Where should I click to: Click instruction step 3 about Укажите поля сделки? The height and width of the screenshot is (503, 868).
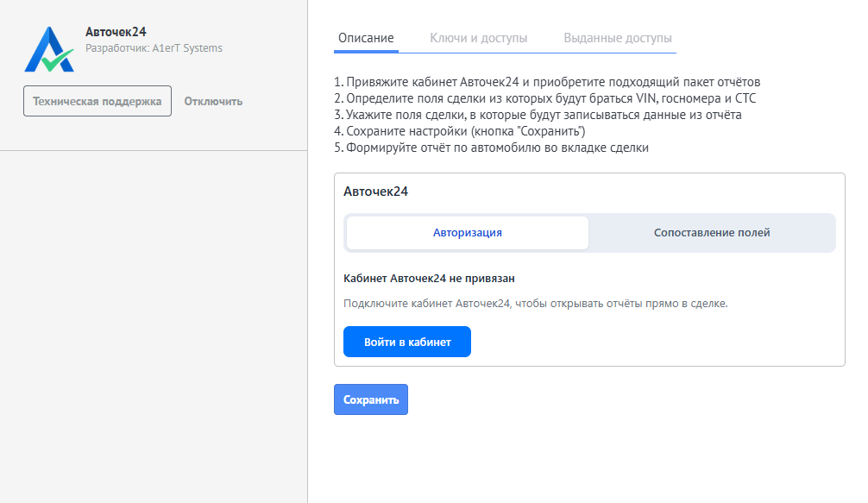tap(538, 115)
